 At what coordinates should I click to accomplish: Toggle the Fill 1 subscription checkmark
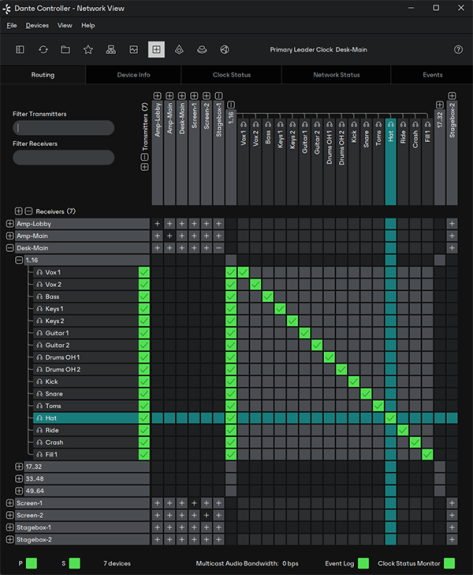(428, 454)
